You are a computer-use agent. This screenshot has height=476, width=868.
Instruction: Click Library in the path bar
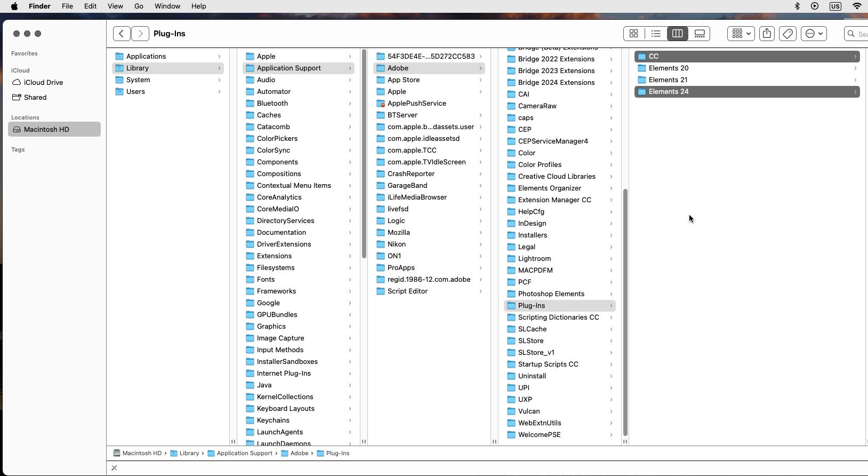click(x=184, y=453)
